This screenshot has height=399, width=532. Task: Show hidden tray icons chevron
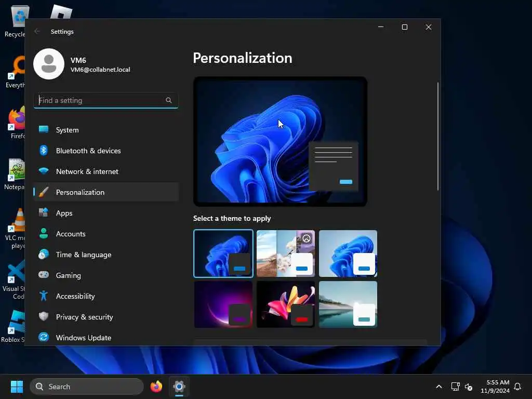[x=438, y=387]
